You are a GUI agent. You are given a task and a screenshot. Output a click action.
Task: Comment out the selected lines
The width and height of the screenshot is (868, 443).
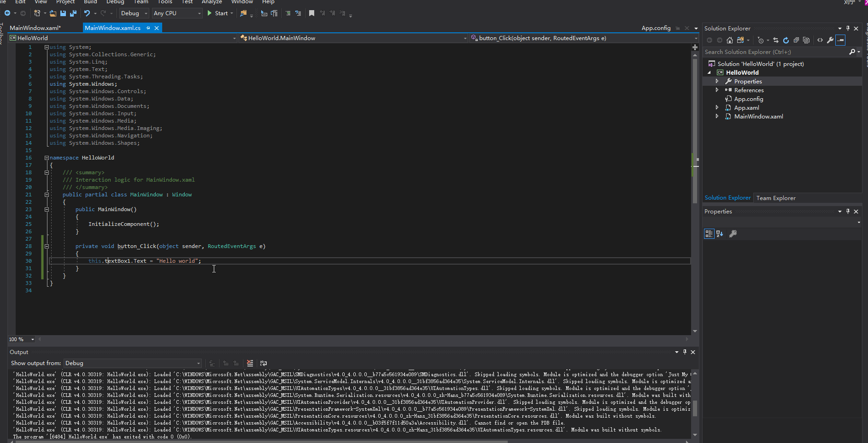pos(288,13)
